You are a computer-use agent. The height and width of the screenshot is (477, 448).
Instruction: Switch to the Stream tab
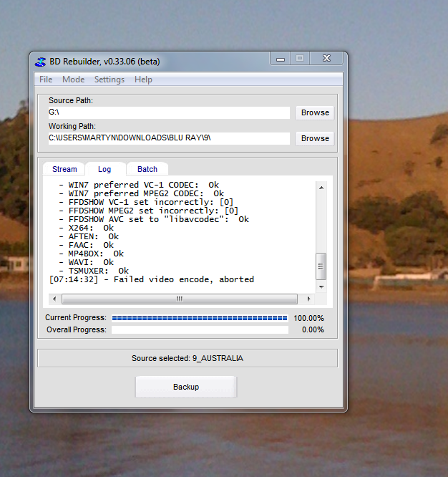coord(64,169)
